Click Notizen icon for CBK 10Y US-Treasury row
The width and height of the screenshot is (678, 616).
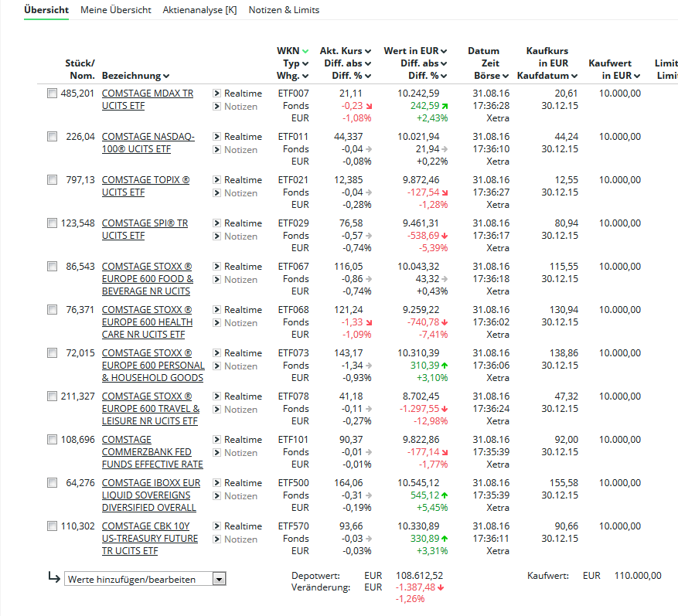tap(216, 539)
